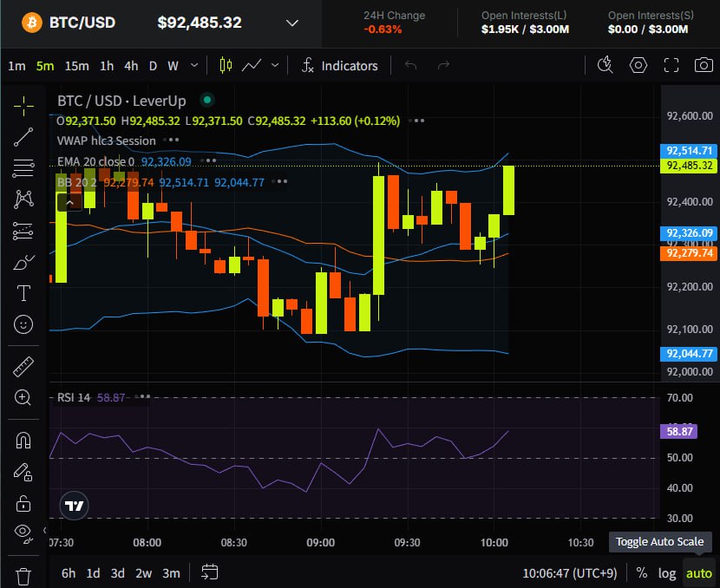This screenshot has width=720, height=588.
Task: Toggle auto scale mode
Action: pos(699,573)
